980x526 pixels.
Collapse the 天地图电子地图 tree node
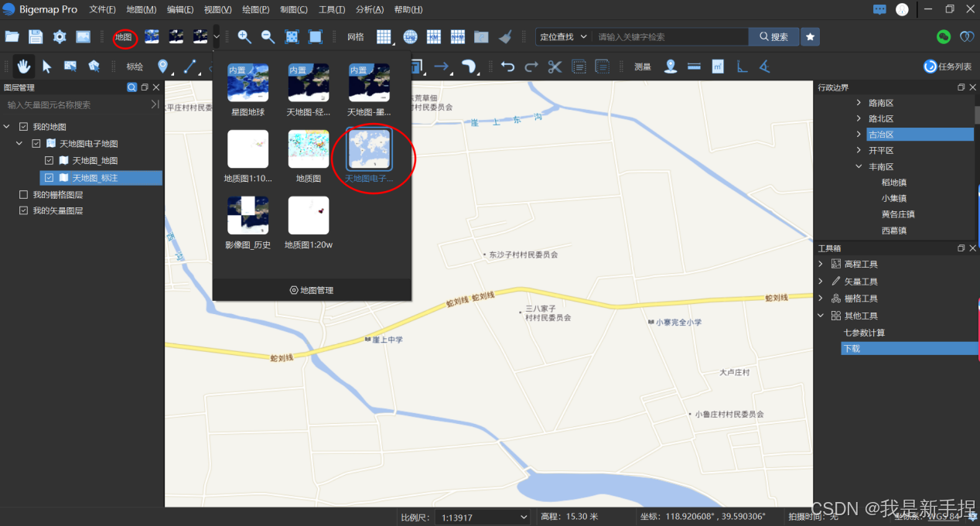20,144
